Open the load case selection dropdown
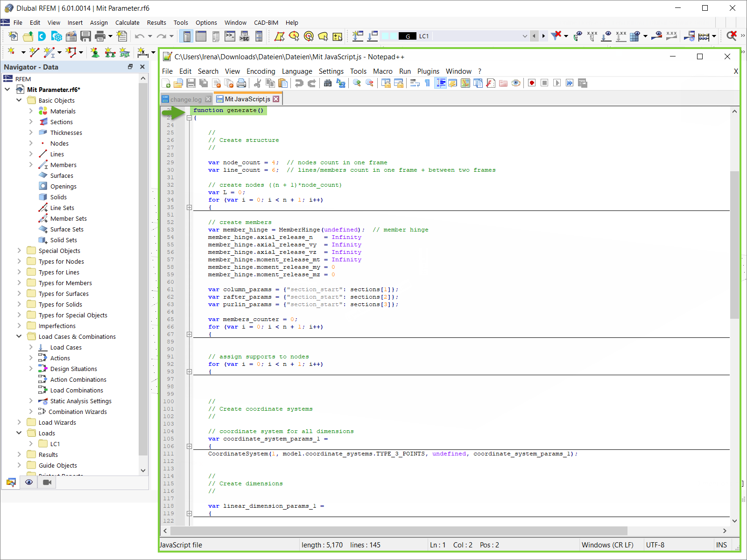 (x=525, y=36)
